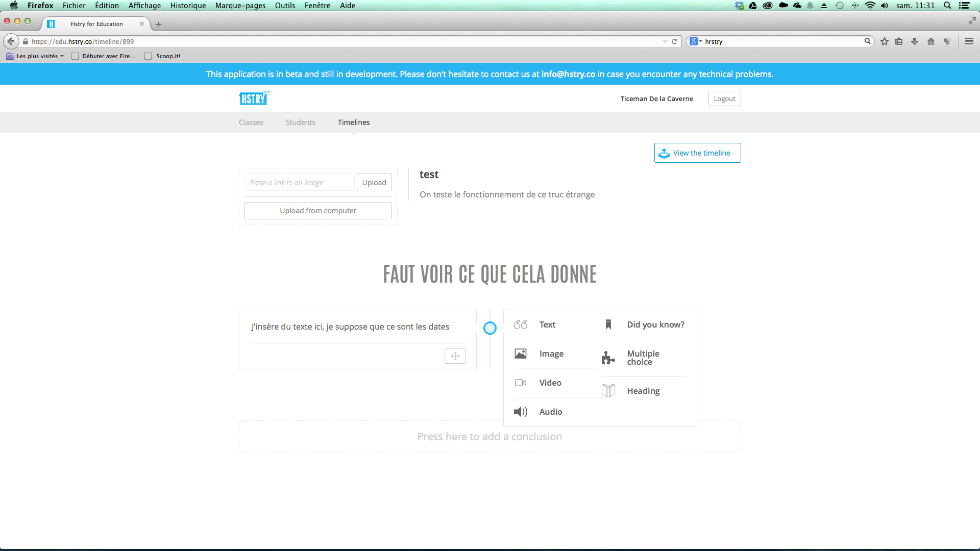The image size is (980, 551).
Task: Click View the timeline button
Action: [x=697, y=153]
